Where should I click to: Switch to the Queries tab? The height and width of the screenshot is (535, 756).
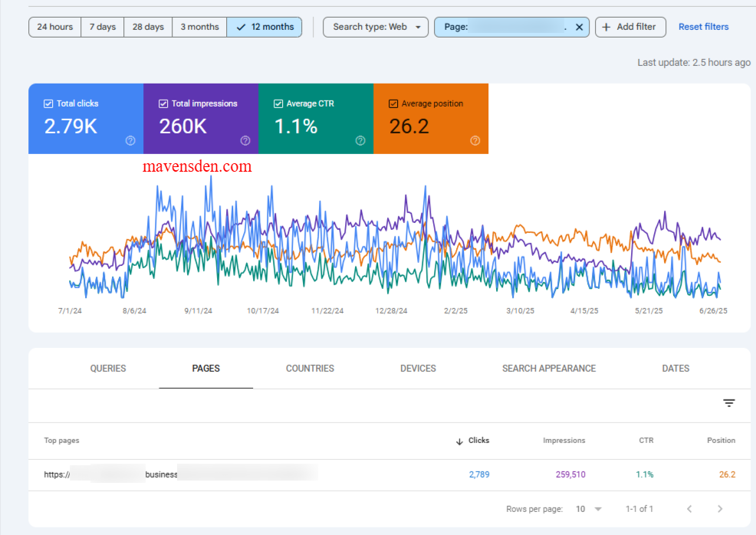click(108, 369)
